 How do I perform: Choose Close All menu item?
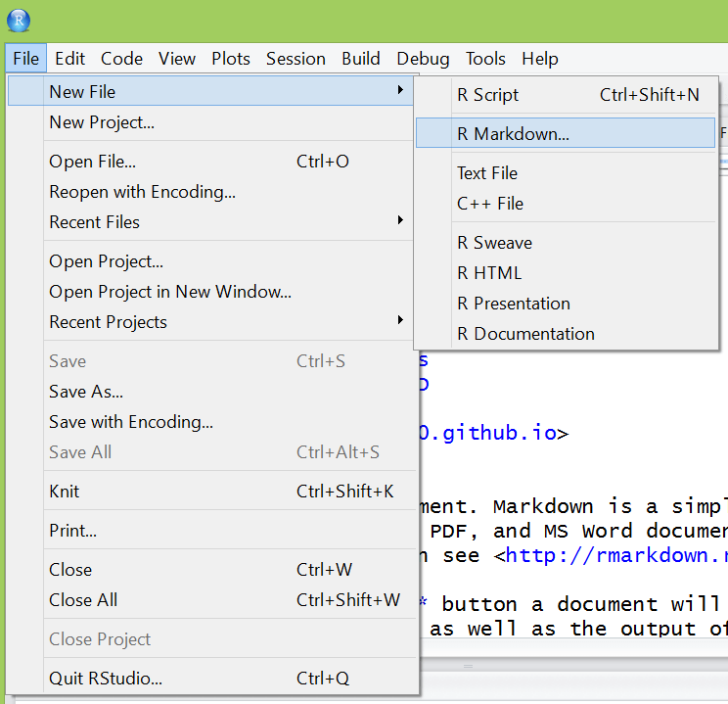[x=210, y=600]
